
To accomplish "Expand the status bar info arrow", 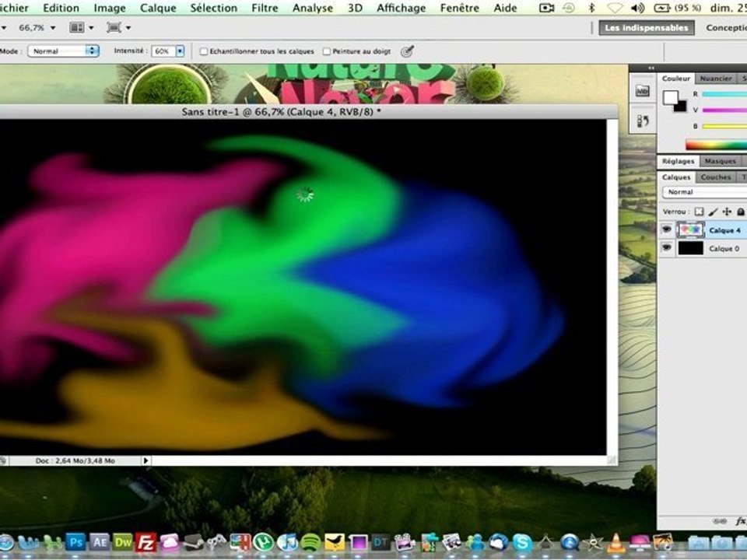I will click(146, 460).
